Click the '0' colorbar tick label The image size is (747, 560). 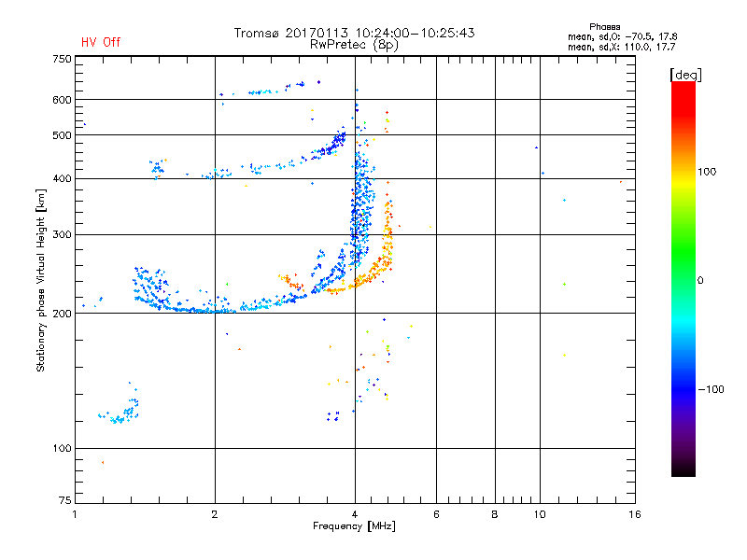(x=700, y=281)
